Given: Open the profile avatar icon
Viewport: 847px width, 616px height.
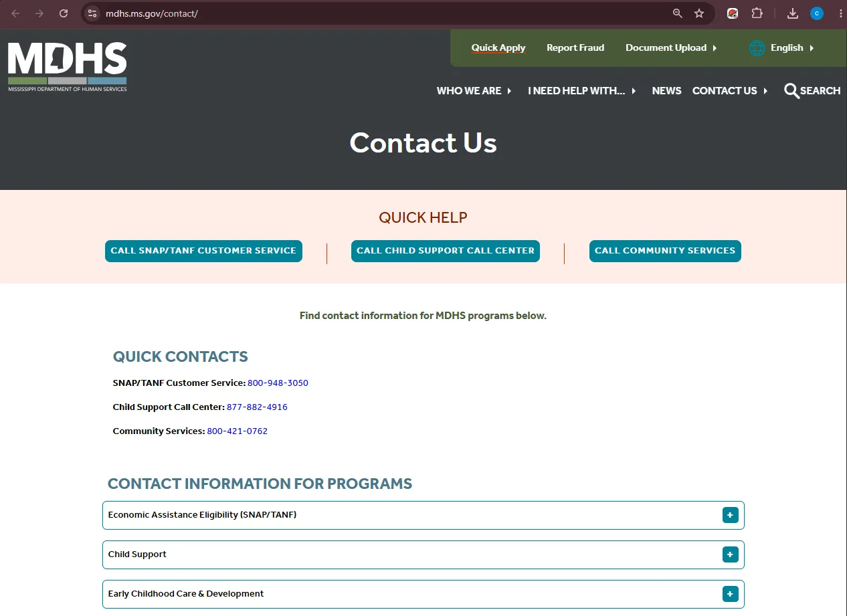Looking at the screenshot, I should [x=817, y=13].
